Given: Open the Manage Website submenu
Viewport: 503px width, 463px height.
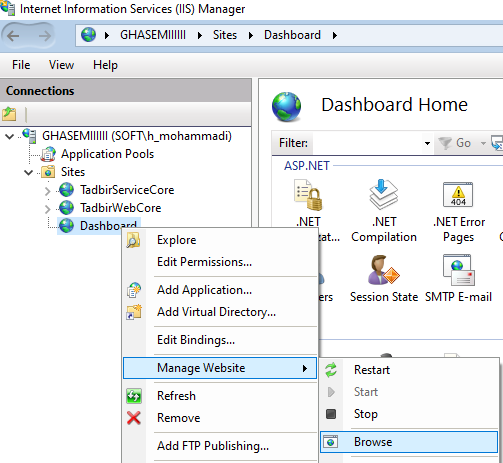Looking at the screenshot, I should point(220,368).
